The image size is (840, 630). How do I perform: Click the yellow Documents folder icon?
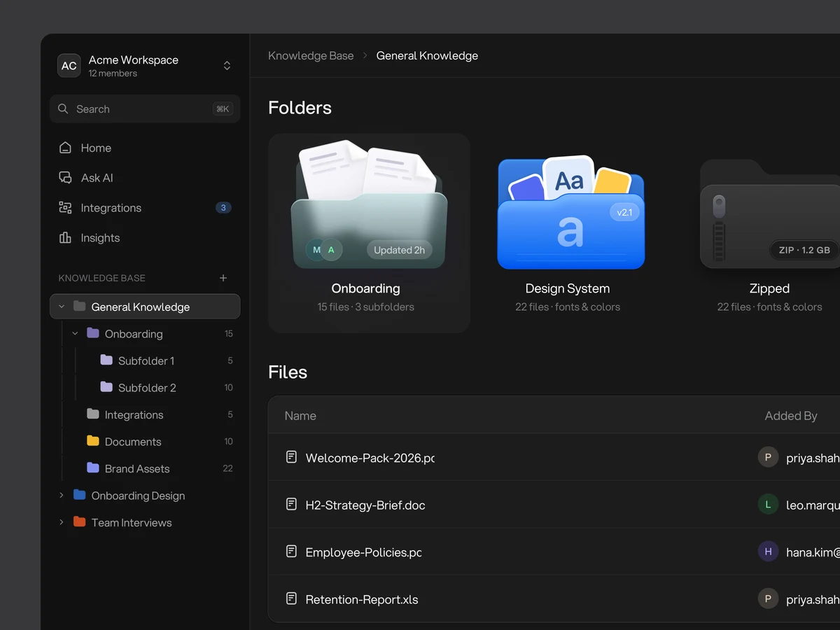pyautogui.click(x=93, y=441)
